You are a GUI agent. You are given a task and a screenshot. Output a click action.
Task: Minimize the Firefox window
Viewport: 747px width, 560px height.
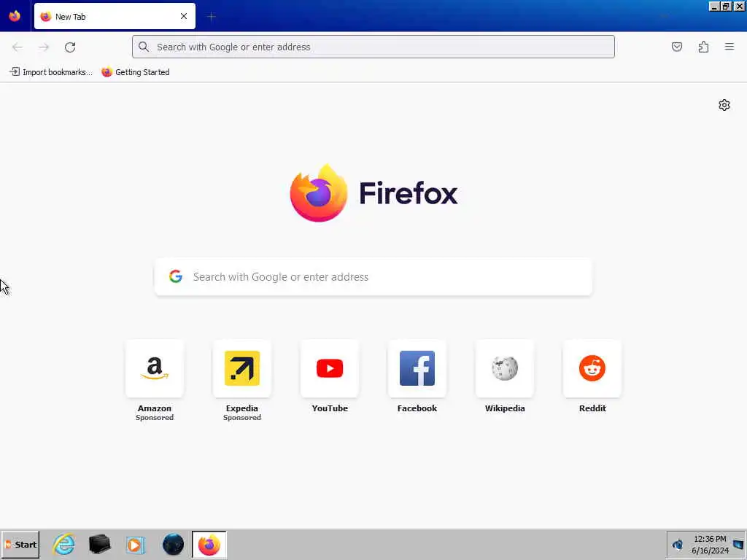[714, 6]
